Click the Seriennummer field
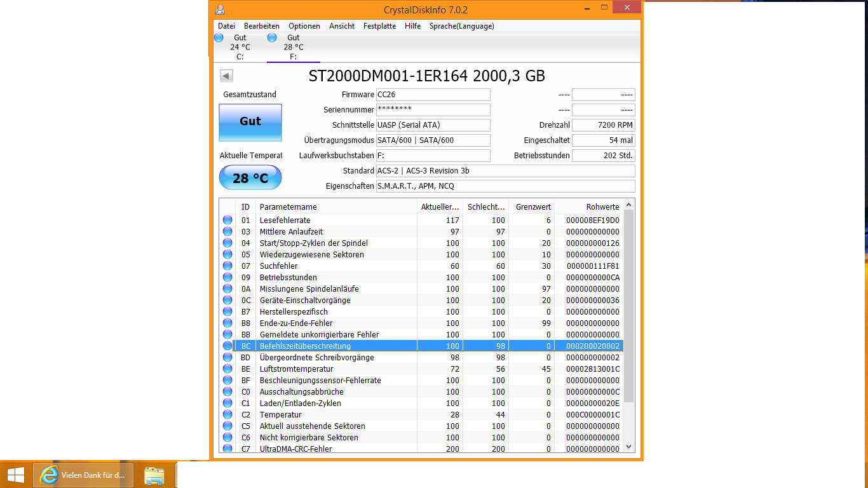Viewport: 868px width, 488px height. point(433,110)
